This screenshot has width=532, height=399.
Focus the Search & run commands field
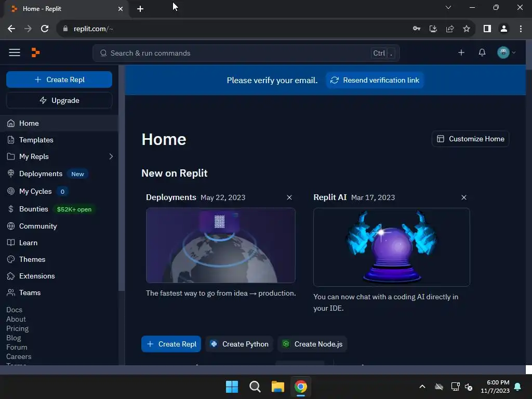246,54
